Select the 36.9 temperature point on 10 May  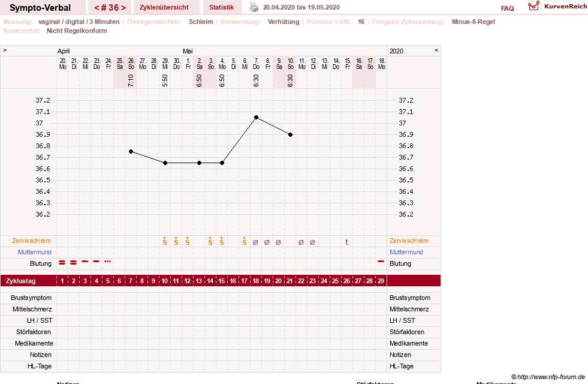[x=290, y=134]
